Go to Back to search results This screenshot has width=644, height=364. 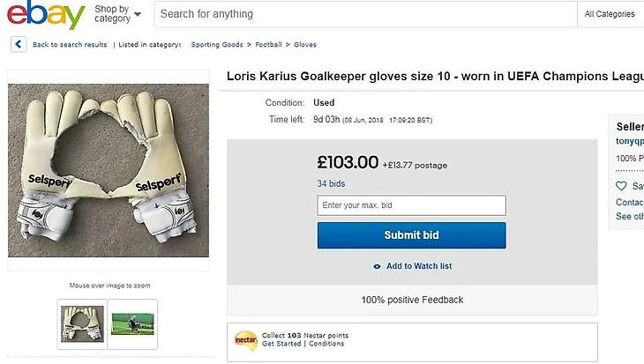click(x=70, y=45)
